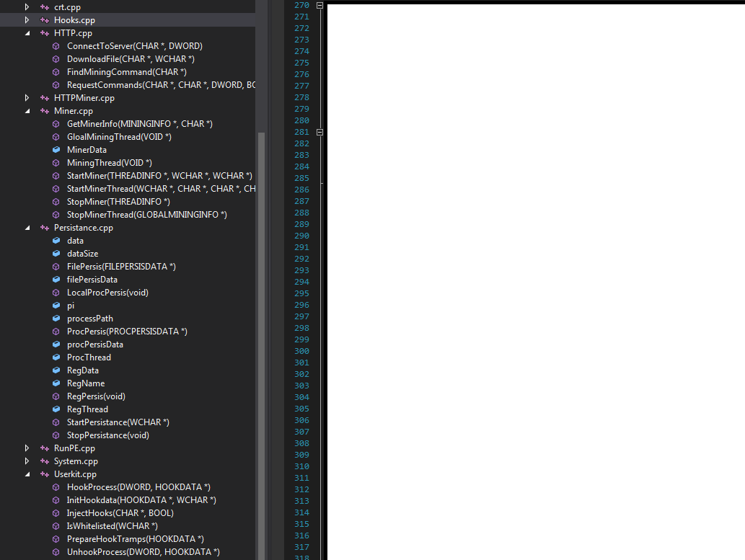This screenshot has height=560, width=745.
Task: Click the Miner.cpp C++ file icon
Action: point(45,111)
